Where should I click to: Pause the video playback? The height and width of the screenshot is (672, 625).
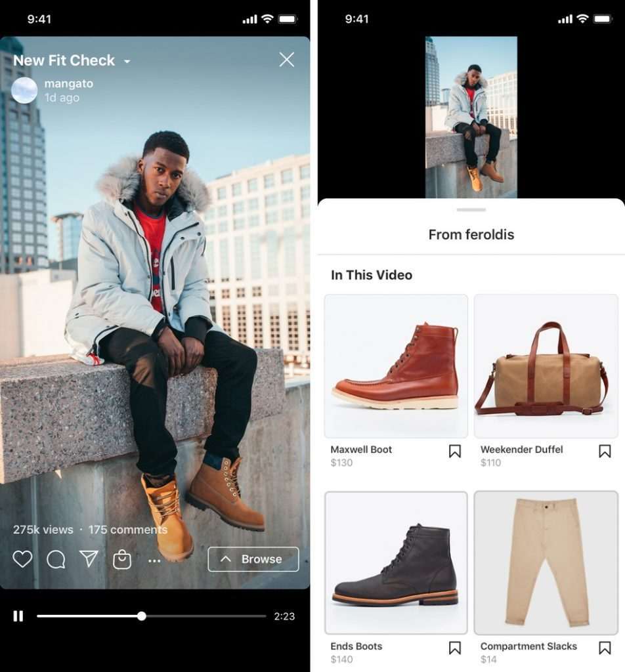click(x=18, y=616)
